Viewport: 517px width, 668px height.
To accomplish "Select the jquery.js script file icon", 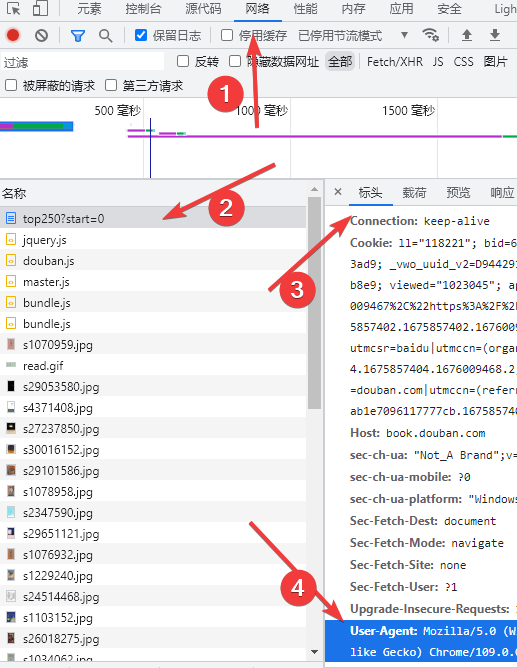I will pos(11,239).
